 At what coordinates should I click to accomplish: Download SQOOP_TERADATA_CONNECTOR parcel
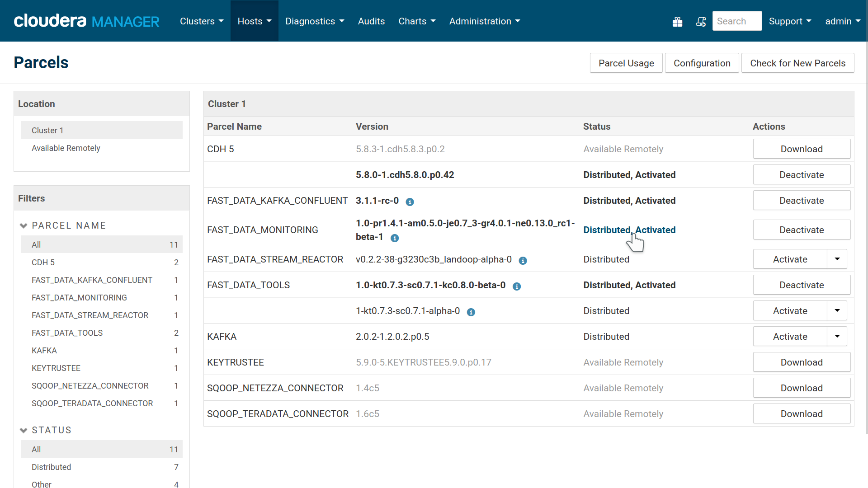802,413
